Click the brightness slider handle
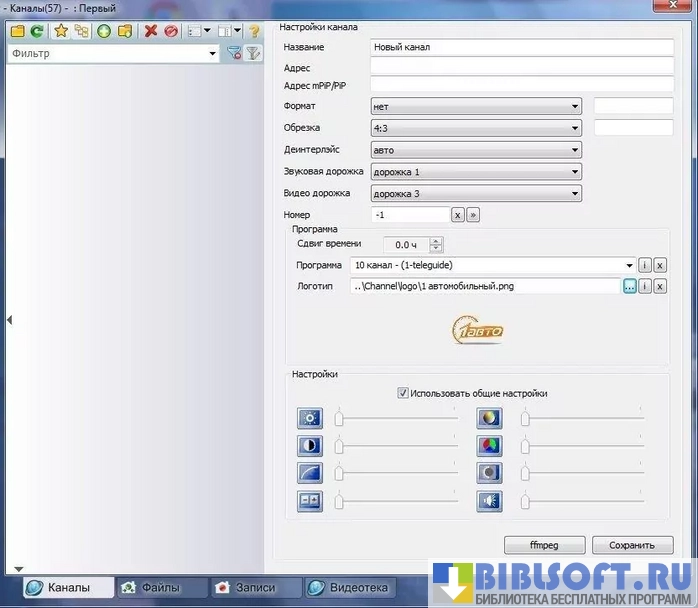This screenshot has width=698, height=608. [x=339, y=418]
